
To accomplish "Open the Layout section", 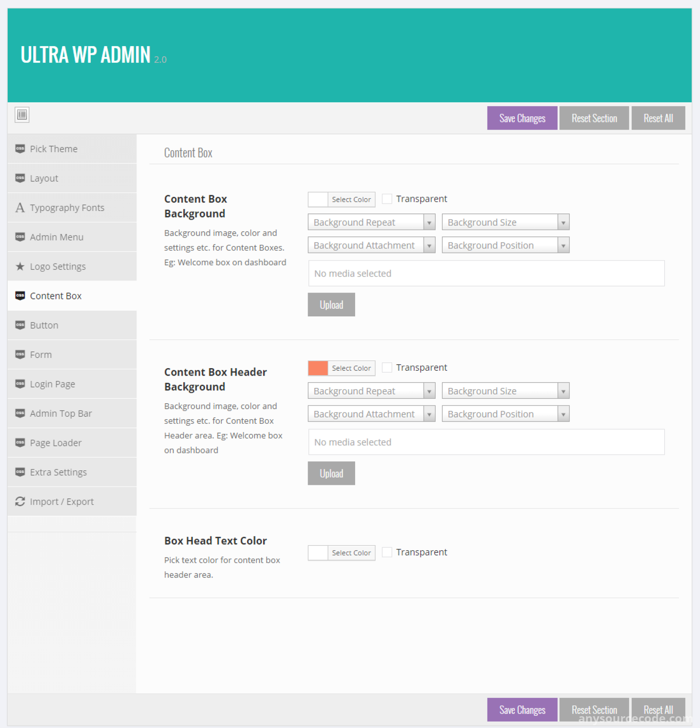I will [72, 178].
